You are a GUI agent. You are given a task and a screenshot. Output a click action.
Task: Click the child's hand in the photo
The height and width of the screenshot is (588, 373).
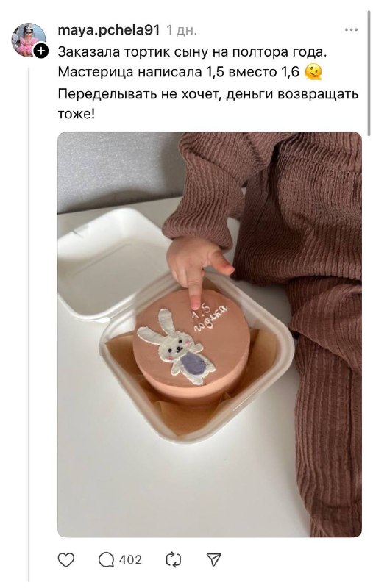[x=197, y=268]
